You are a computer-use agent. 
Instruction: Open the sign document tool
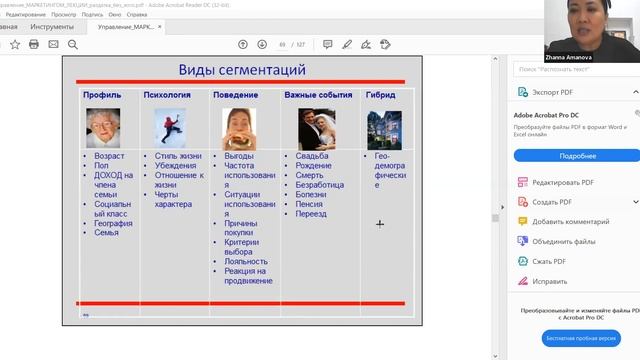pyautogui.click(x=366, y=44)
